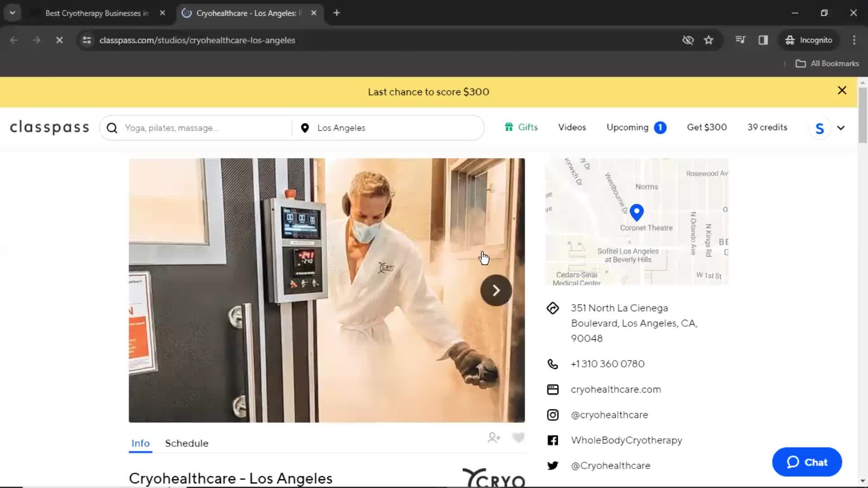Go forward to next page
This screenshot has width=868, height=488.
point(37,40)
